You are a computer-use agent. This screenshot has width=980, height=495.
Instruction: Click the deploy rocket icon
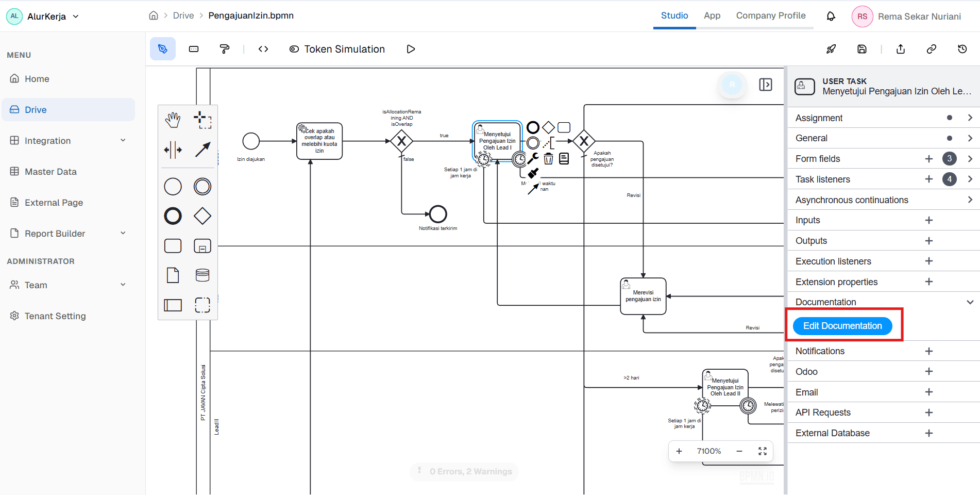tap(831, 48)
